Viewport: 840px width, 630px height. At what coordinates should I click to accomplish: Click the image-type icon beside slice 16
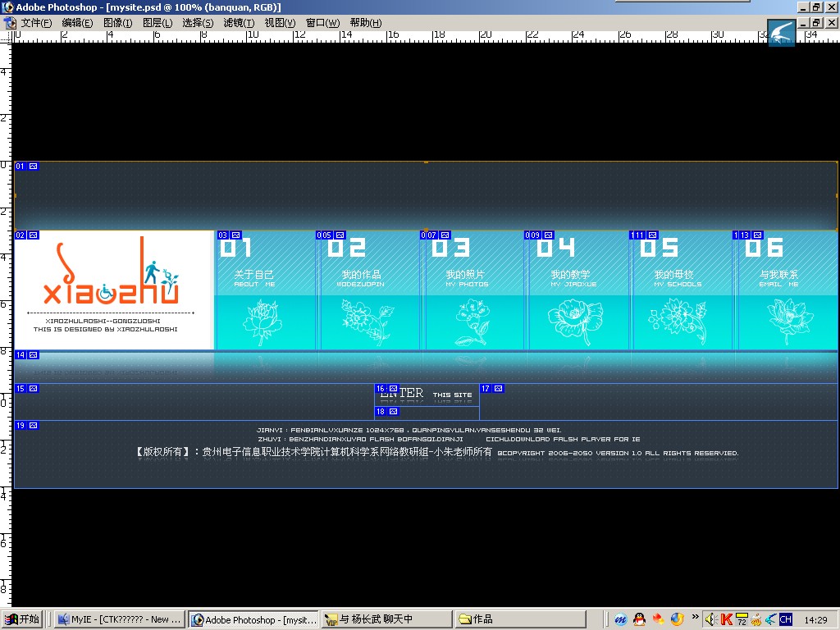[x=393, y=388]
